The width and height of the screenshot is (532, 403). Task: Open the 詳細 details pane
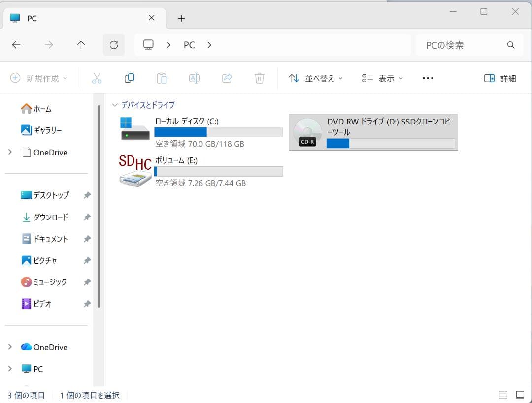click(x=499, y=78)
